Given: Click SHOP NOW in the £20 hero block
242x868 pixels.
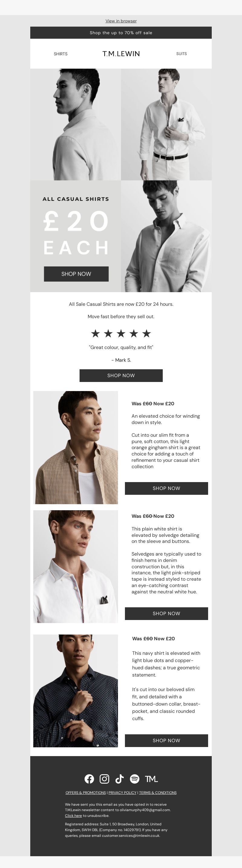Looking at the screenshot, I should coord(76,274).
